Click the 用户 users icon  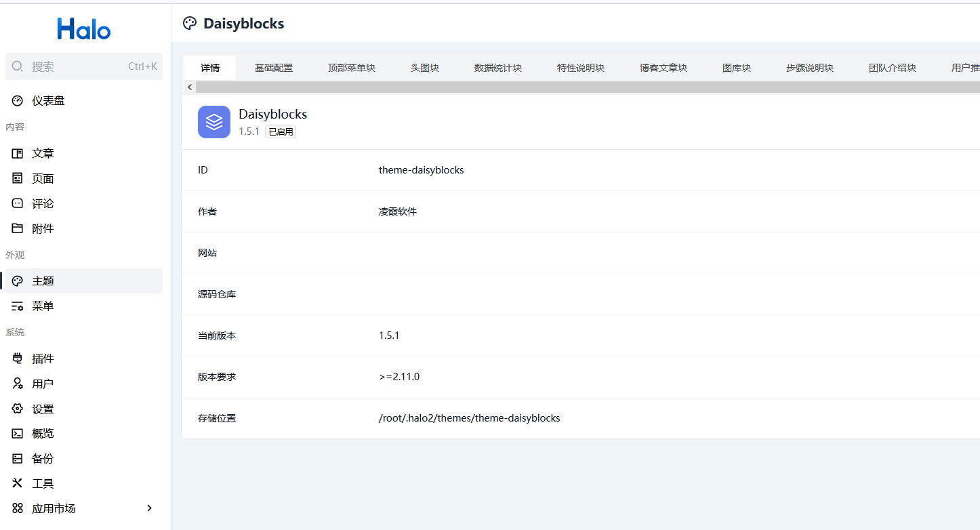[x=18, y=384]
